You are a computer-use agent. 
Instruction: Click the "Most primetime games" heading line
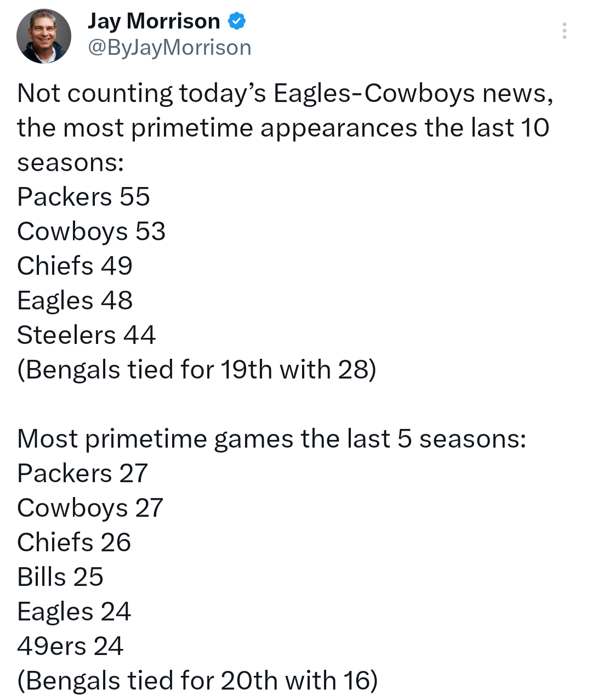pyautogui.click(x=271, y=439)
